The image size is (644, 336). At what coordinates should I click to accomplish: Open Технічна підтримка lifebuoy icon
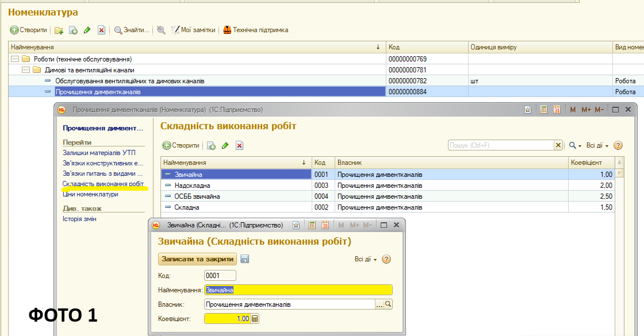click(x=227, y=30)
